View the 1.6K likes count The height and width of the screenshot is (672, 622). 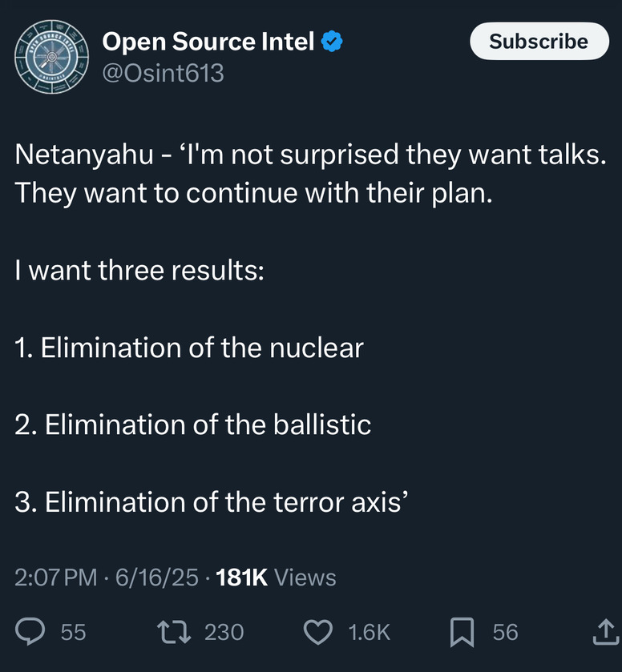tap(370, 632)
